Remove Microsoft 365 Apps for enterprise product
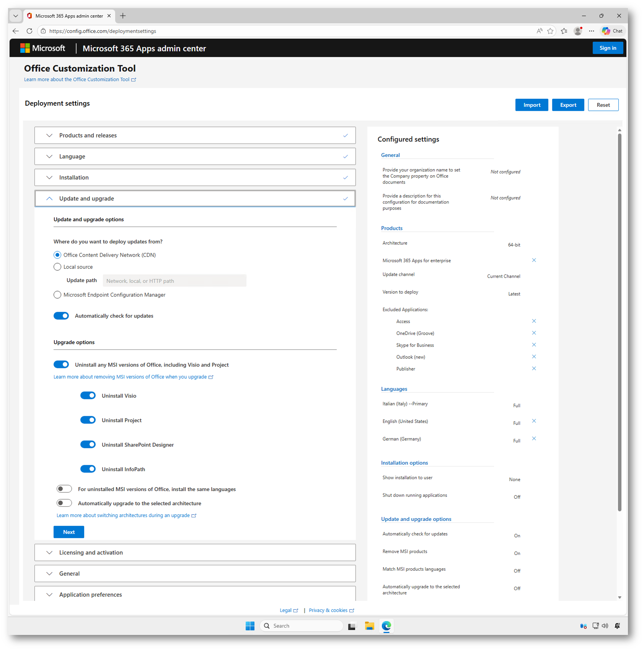Viewport: 644px width, 651px height. coord(534,260)
